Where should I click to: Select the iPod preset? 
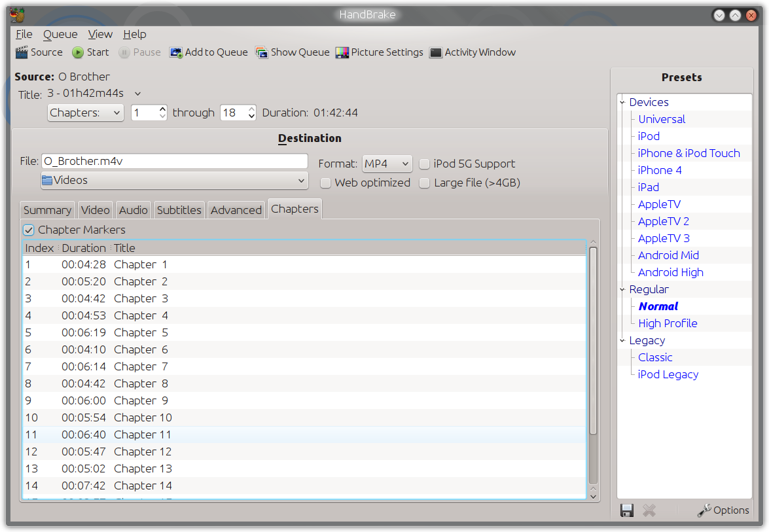click(x=649, y=136)
